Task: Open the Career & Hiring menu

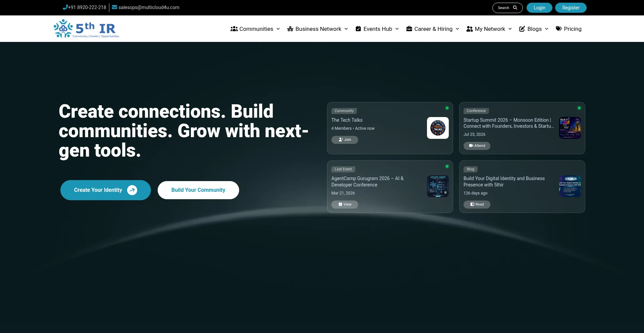Action: pos(433,29)
